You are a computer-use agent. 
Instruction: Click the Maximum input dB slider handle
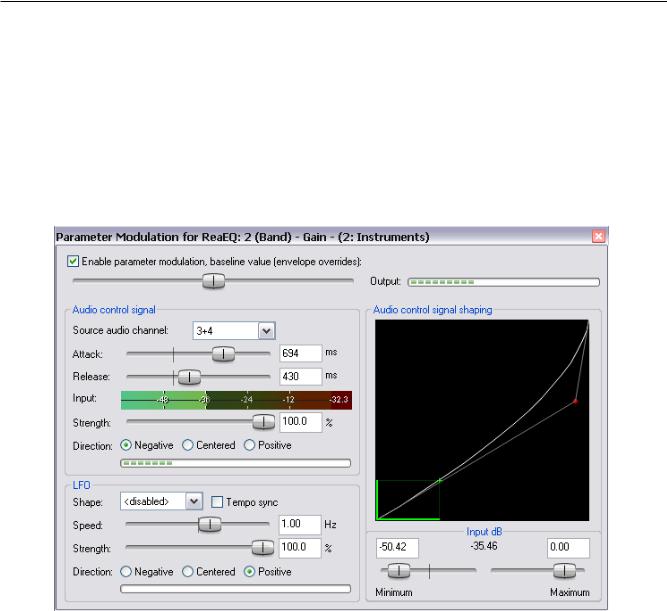click(564, 571)
